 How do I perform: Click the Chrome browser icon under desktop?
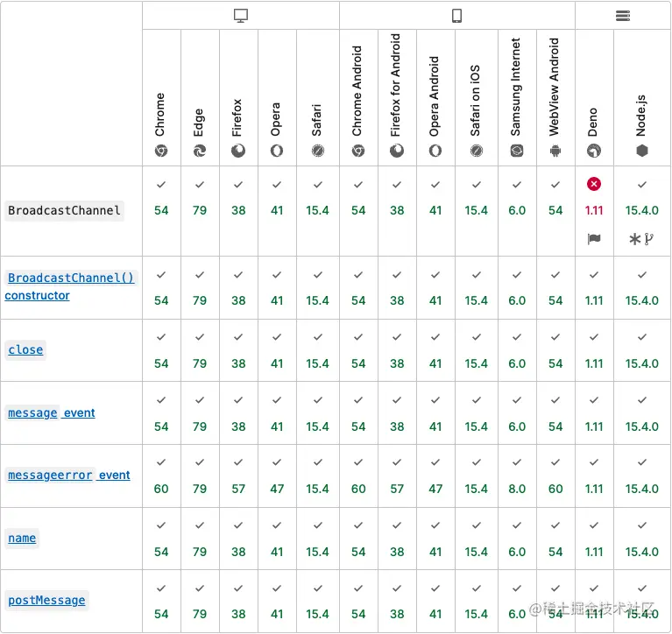161,151
